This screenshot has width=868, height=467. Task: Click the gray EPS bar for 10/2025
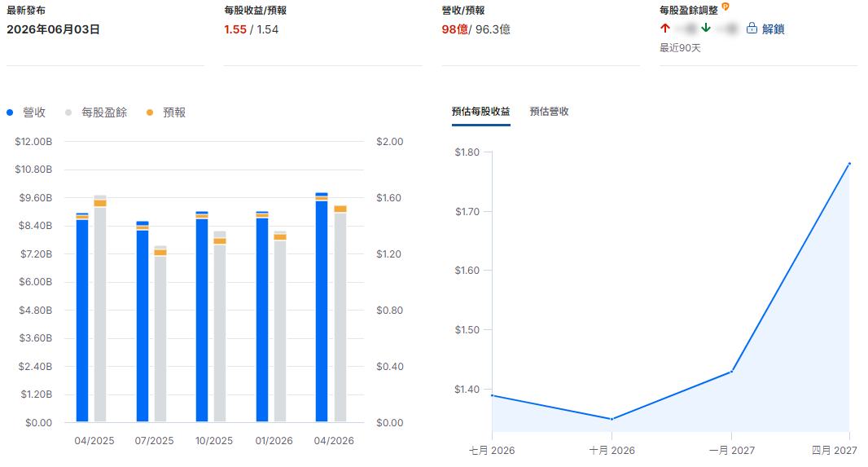click(x=220, y=327)
